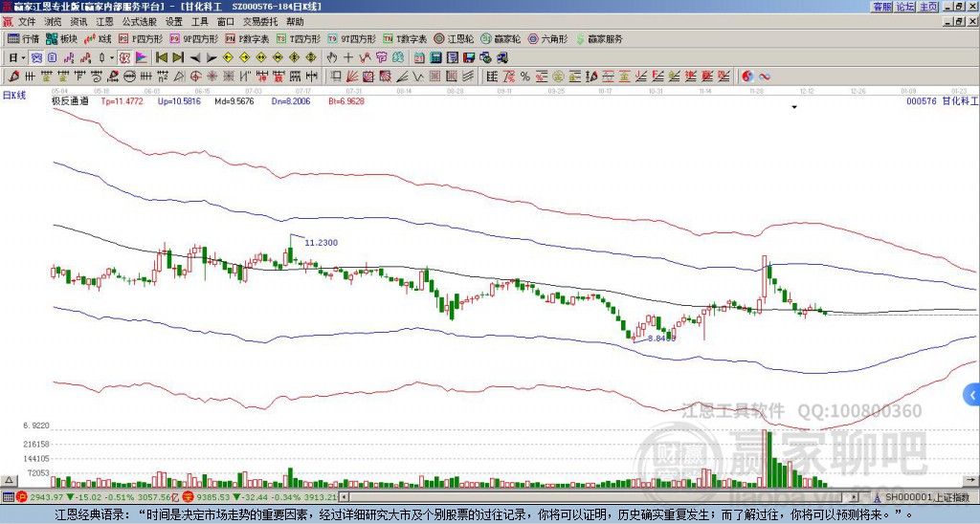Open the 论坛 forum link
This screenshot has width=980, height=524.
[904, 7]
